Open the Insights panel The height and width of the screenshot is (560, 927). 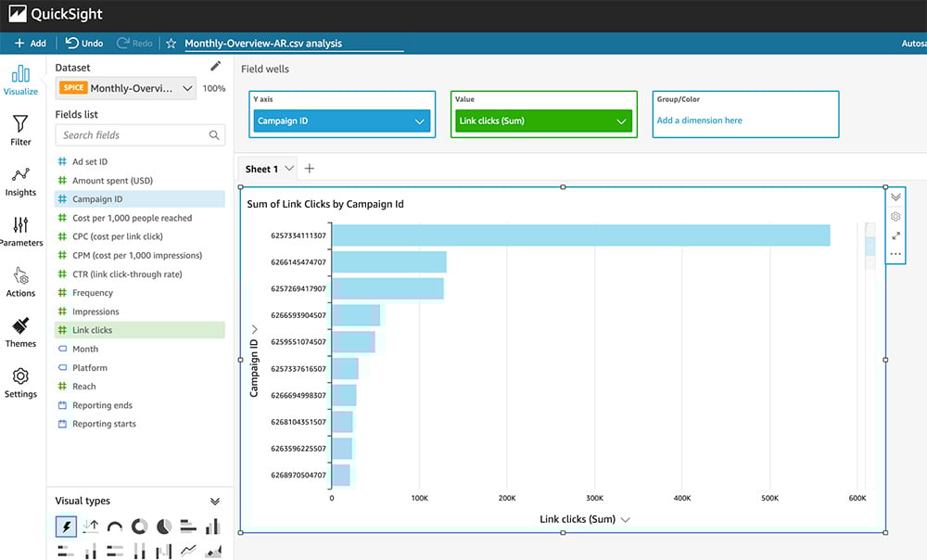pos(20,181)
